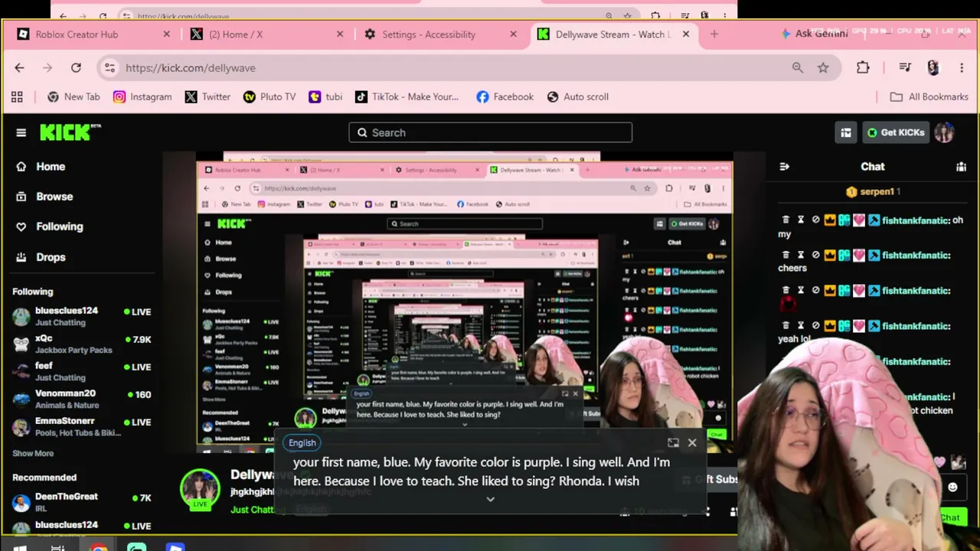Open a new browser tab
The image size is (980, 551).
click(x=714, y=34)
